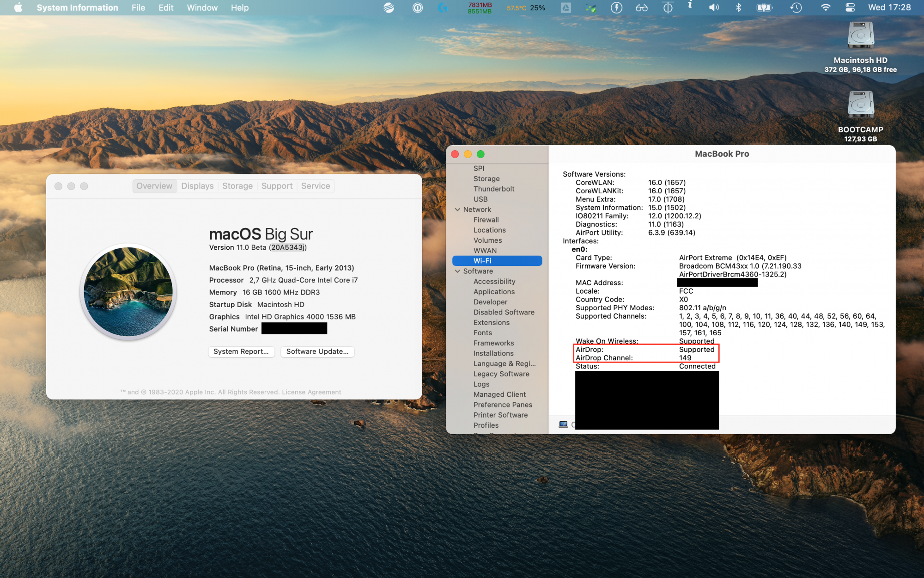Click the Logitech G menu bar icon
The width and height of the screenshot is (924, 578).
(x=443, y=7)
